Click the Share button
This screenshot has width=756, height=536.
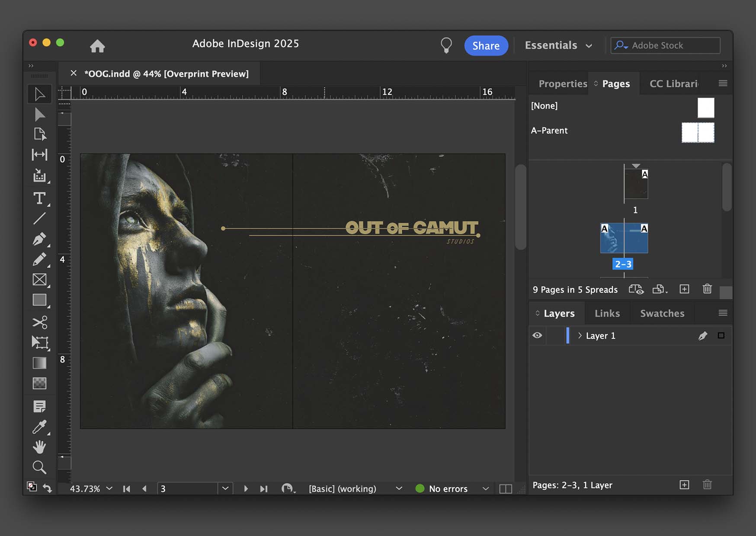[x=486, y=46]
